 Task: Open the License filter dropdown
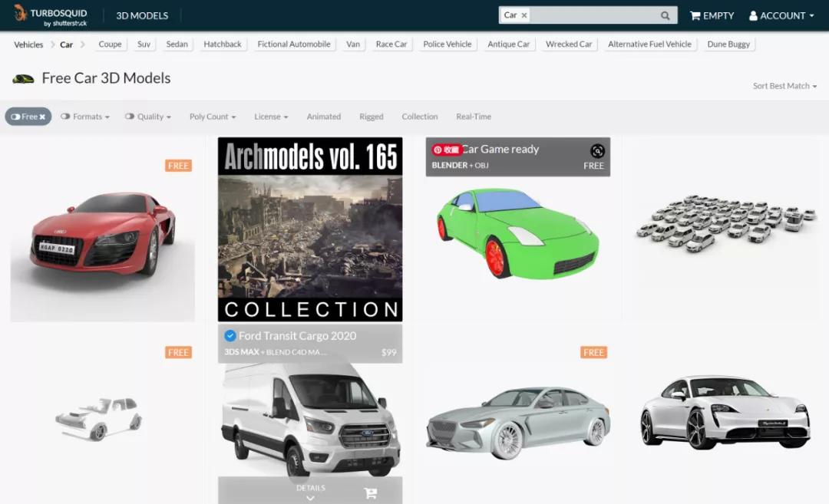[x=271, y=117]
